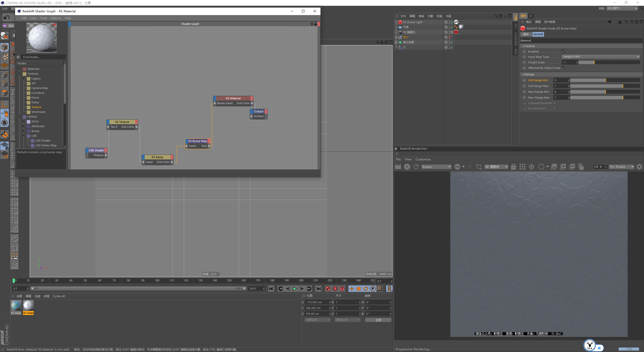Toggle the camera lock icon in RenderView
Viewport: 644px width, 352px height.
pyautogui.click(x=513, y=167)
